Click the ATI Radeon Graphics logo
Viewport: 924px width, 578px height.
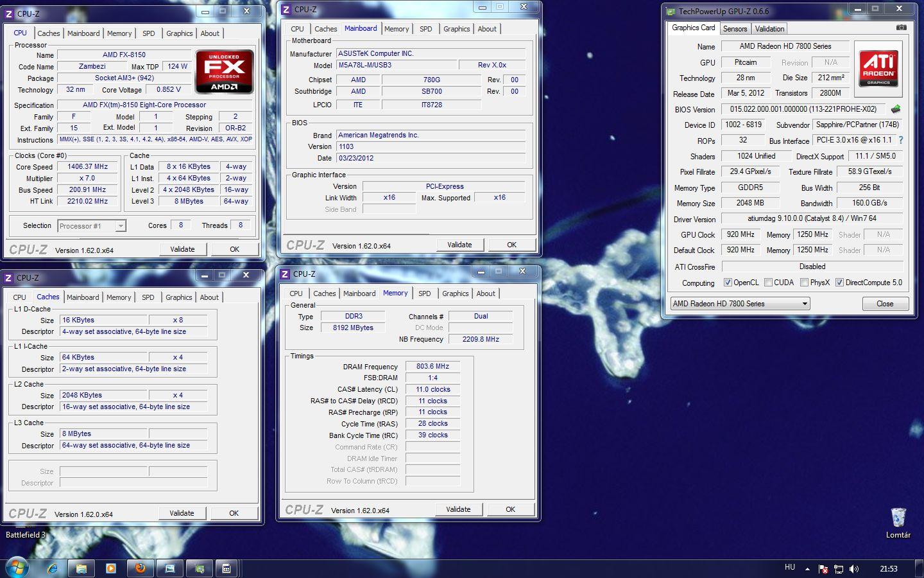878,69
